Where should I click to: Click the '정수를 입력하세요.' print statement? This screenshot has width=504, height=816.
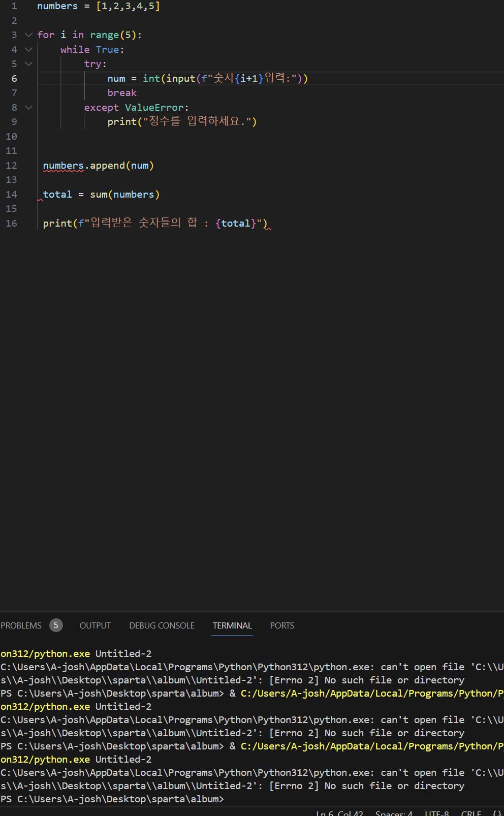pos(182,122)
